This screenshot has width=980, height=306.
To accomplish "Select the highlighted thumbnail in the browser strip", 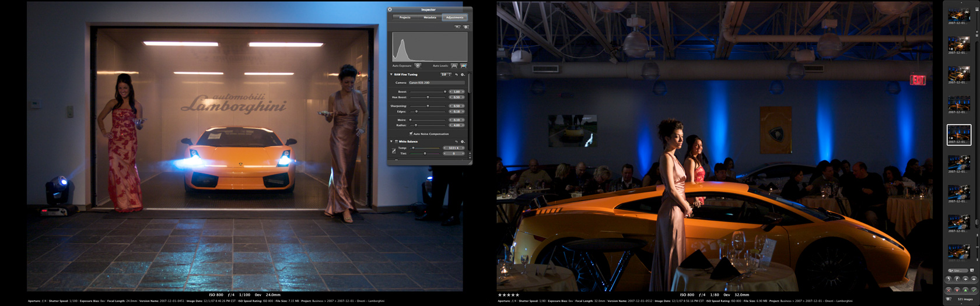I will (959, 135).
